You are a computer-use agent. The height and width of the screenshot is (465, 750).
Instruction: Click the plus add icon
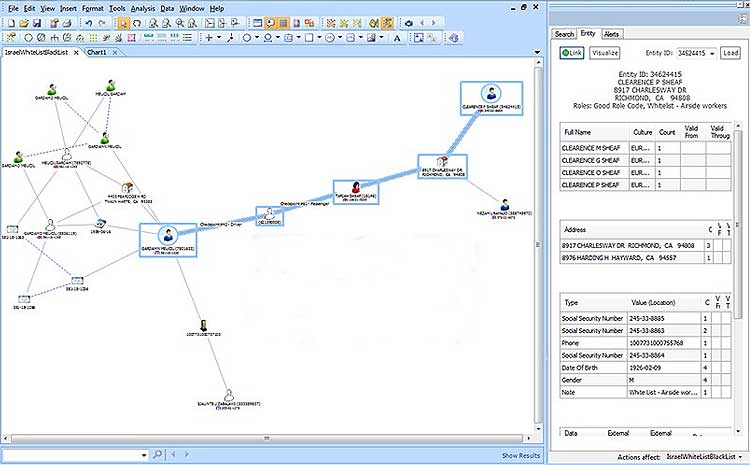click(209, 37)
